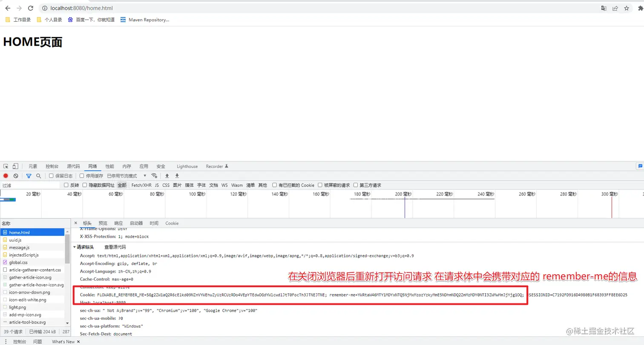This screenshot has height=345, width=644.
Task: Go back with the browser back arrow
Action: pos(8,8)
